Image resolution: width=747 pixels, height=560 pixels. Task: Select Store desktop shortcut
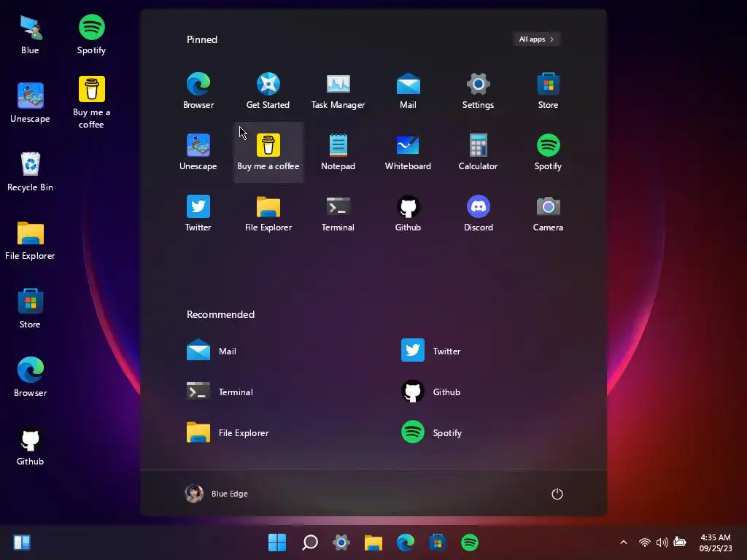pyautogui.click(x=30, y=309)
